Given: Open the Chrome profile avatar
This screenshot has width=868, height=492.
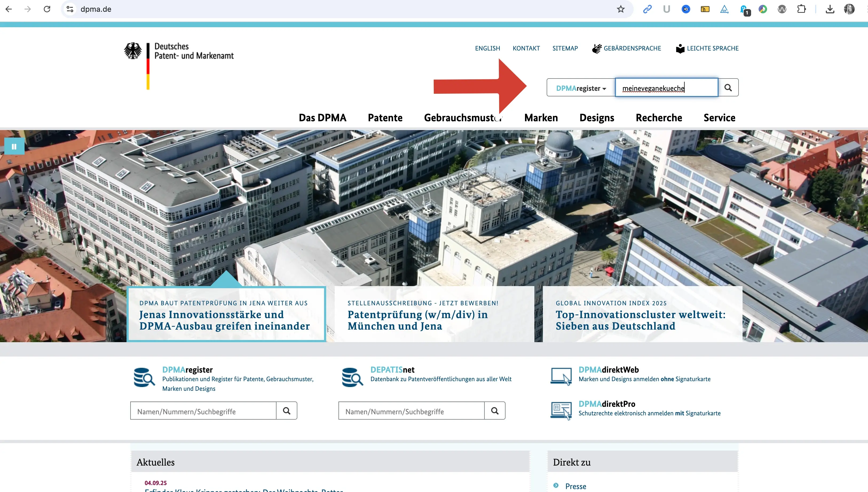Looking at the screenshot, I should 849,9.
